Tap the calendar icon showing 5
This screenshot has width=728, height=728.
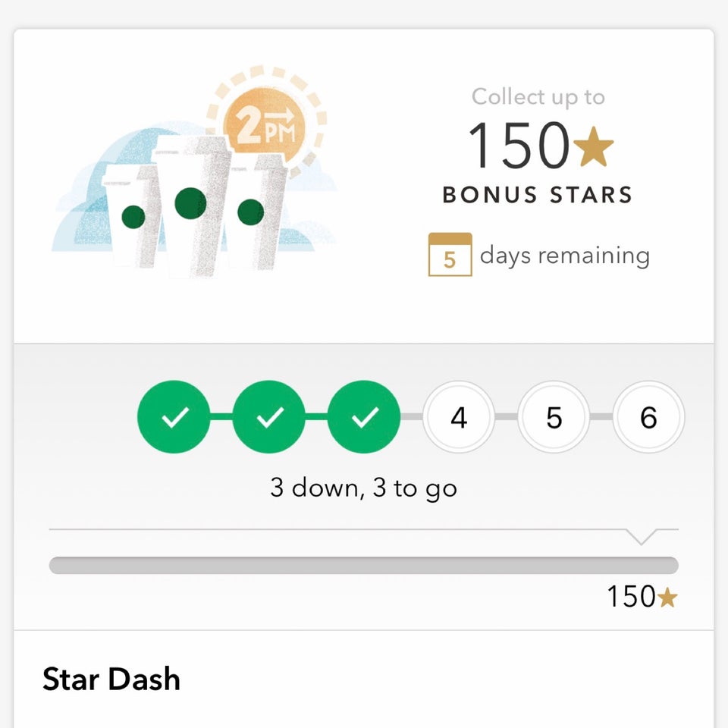pyautogui.click(x=450, y=255)
